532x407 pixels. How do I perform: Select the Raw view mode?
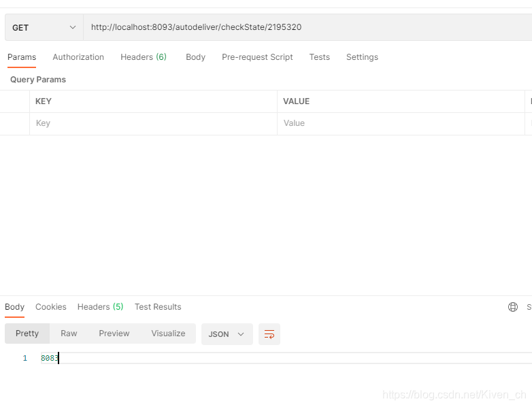pos(69,333)
